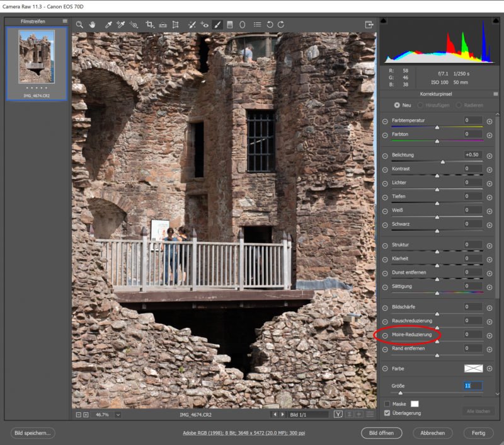Pick the White Balance eyedropper tool
The image size is (504, 445).
[108, 25]
